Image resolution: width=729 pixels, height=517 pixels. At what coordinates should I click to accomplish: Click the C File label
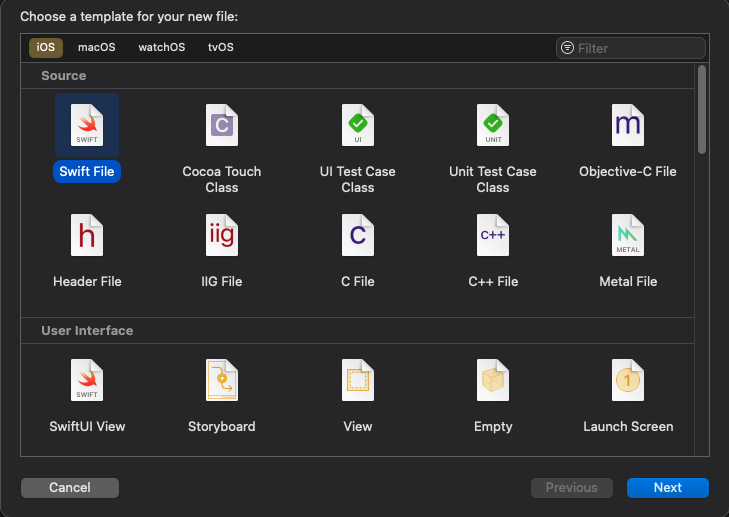tap(358, 281)
